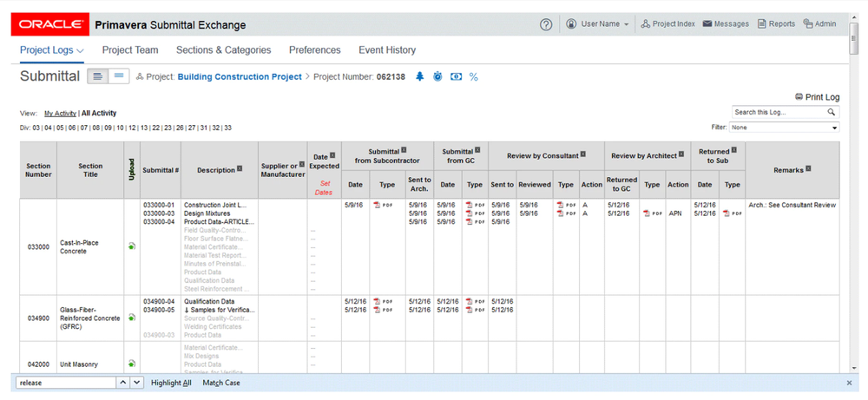Click the percent icon
This screenshot has width=868, height=400.
473,77
